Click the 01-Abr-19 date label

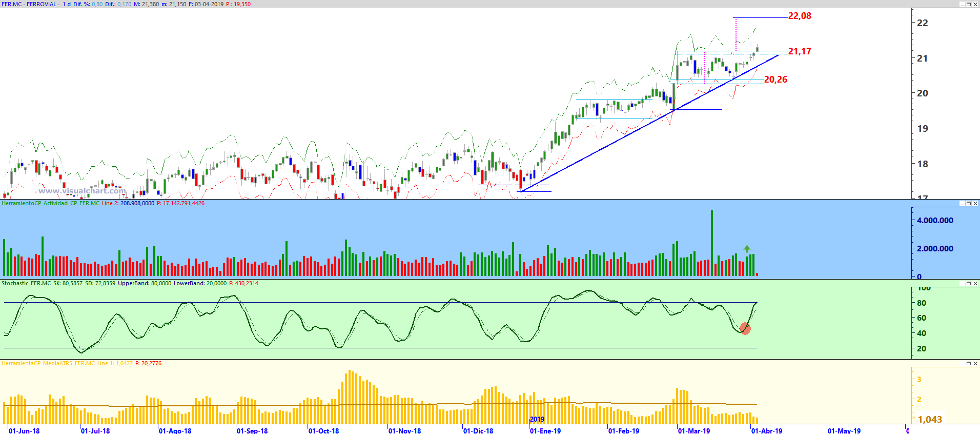767,430
